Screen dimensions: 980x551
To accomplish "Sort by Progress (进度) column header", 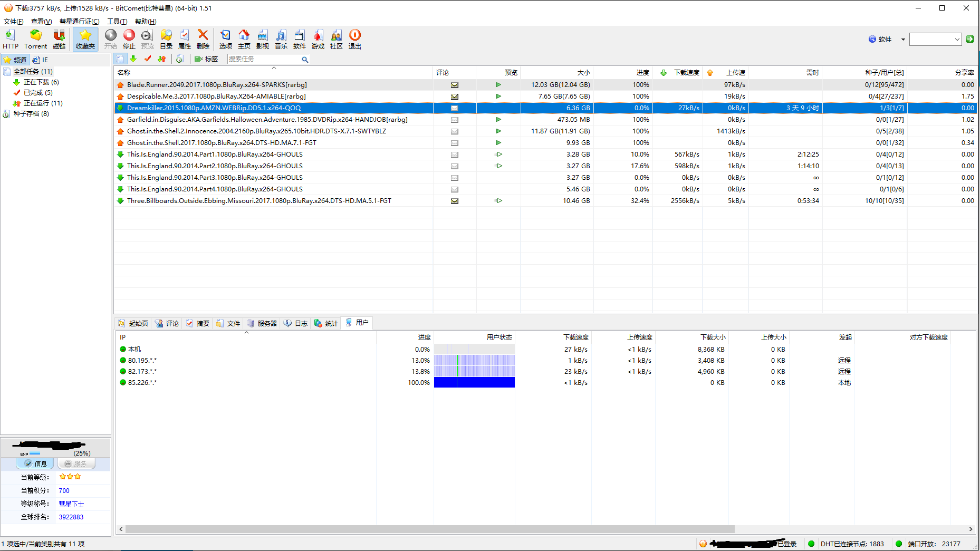I will pyautogui.click(x=622, y=73).
